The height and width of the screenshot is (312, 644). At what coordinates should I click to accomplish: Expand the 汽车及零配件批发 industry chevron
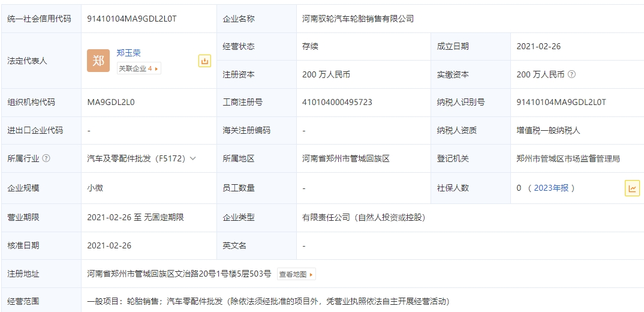point(193,158)
